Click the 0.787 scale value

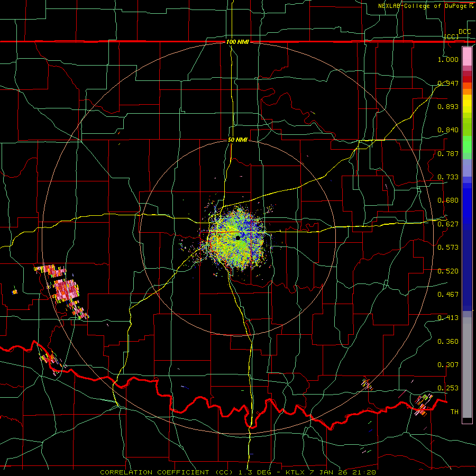pos(448,153)
